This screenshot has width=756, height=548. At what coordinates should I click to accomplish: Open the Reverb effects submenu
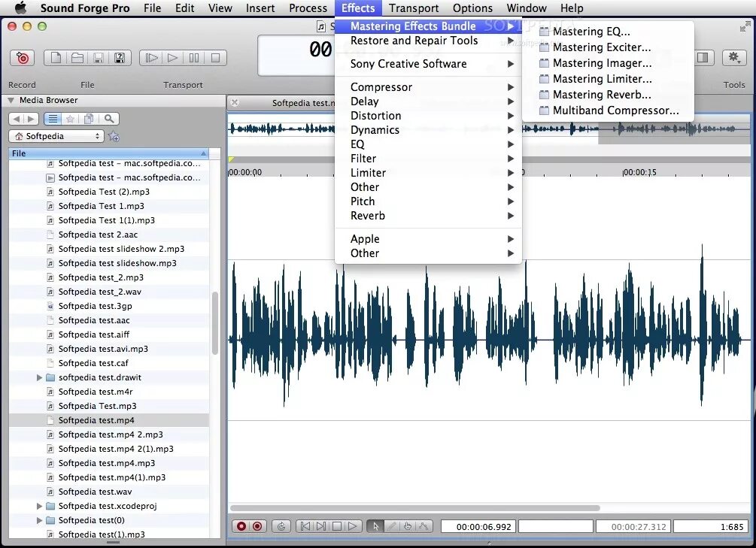(x=428, y=216)
